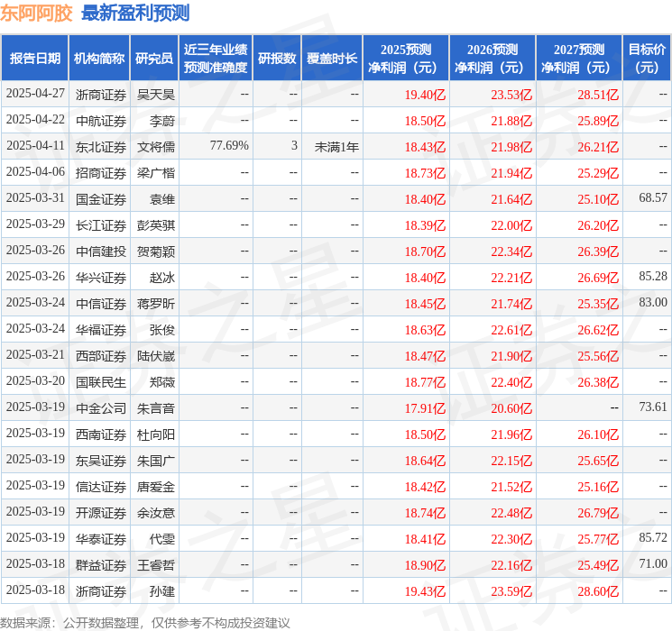Click 中信证券 institution cell
The image size is (672, 631).
[101, 304]
